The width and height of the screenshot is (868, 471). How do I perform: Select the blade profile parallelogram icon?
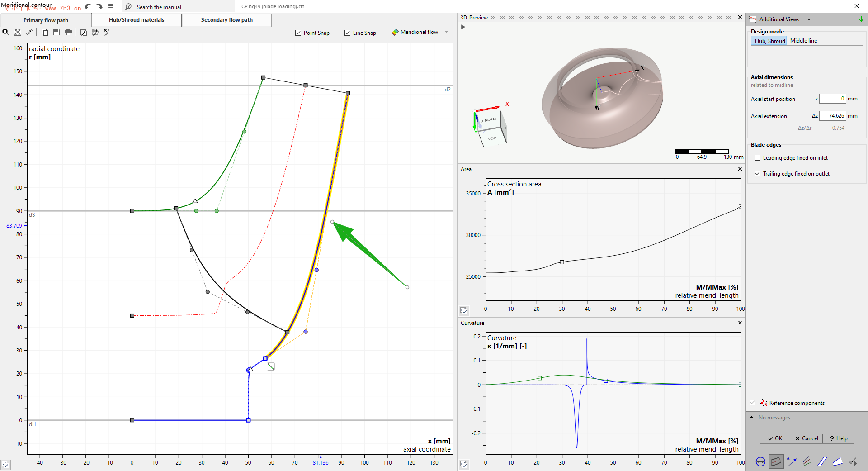[822, 461]
